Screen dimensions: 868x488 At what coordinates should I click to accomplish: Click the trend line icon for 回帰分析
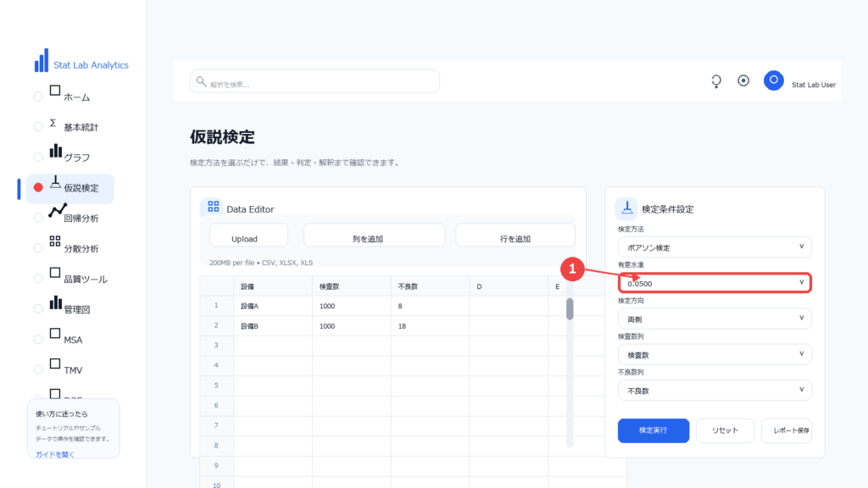tap(58, 211)
